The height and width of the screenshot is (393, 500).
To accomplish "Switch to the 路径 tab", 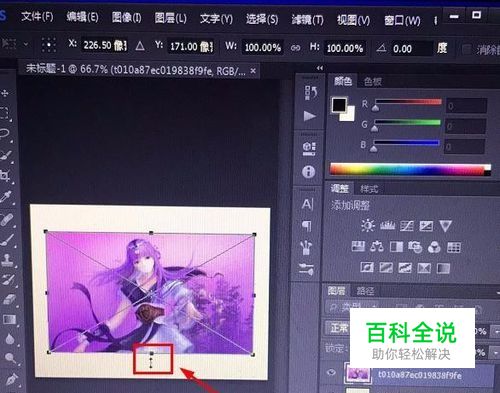I will (x=365, y=291).
